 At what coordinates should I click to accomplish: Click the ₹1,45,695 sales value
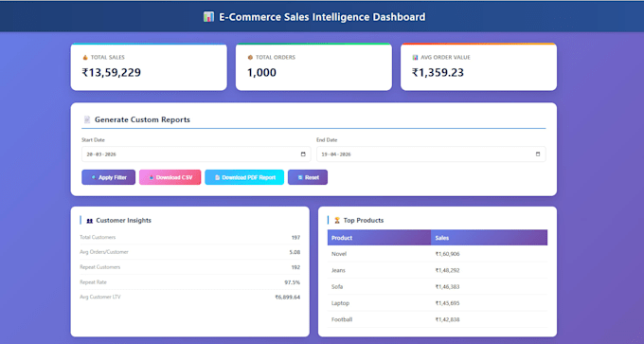click(447, 303)
